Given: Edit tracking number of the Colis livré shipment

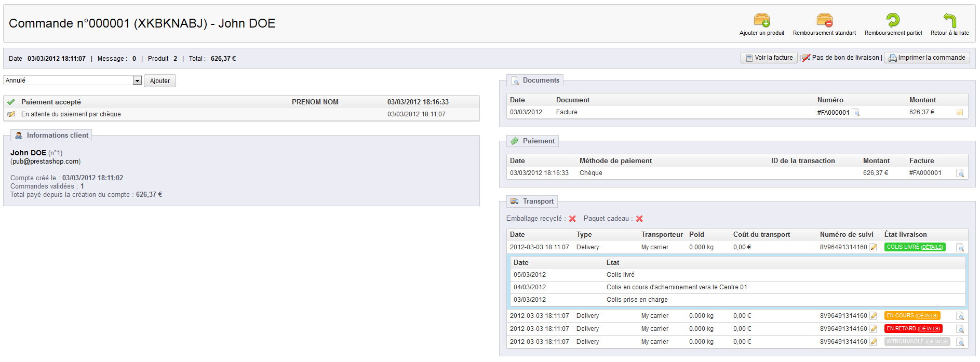Looking at the screenshot, I should (x=874, y=248).
